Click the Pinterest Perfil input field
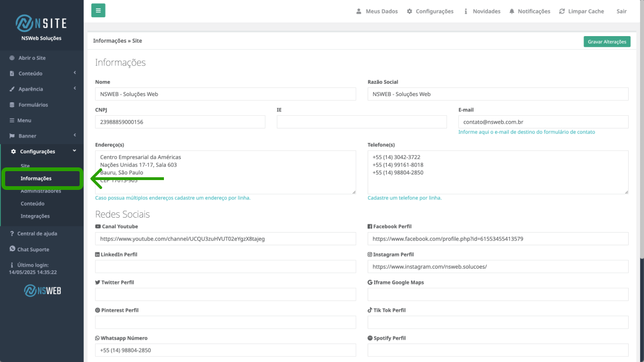Viewport: 644px width, 362px height. tap(225, 322)
